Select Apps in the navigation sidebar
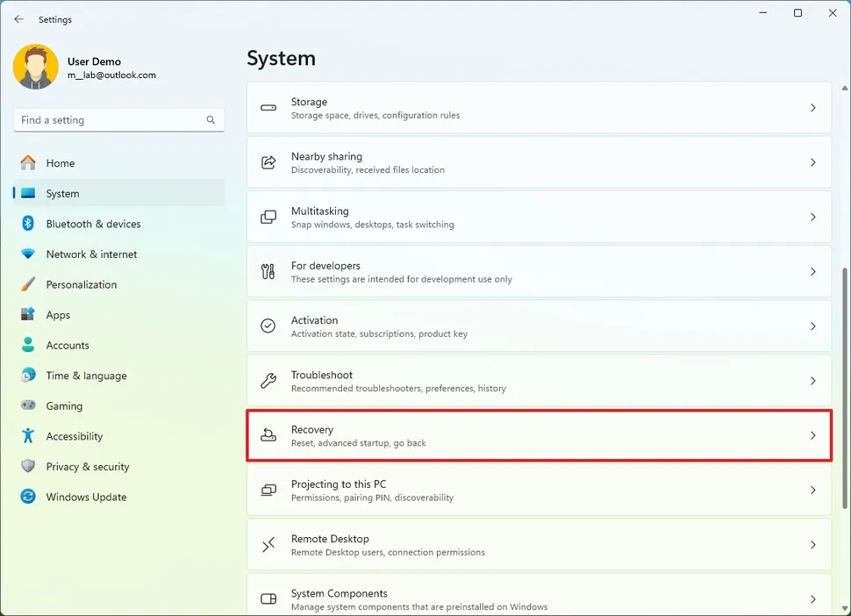851x616 pixels. pos(58,315)
